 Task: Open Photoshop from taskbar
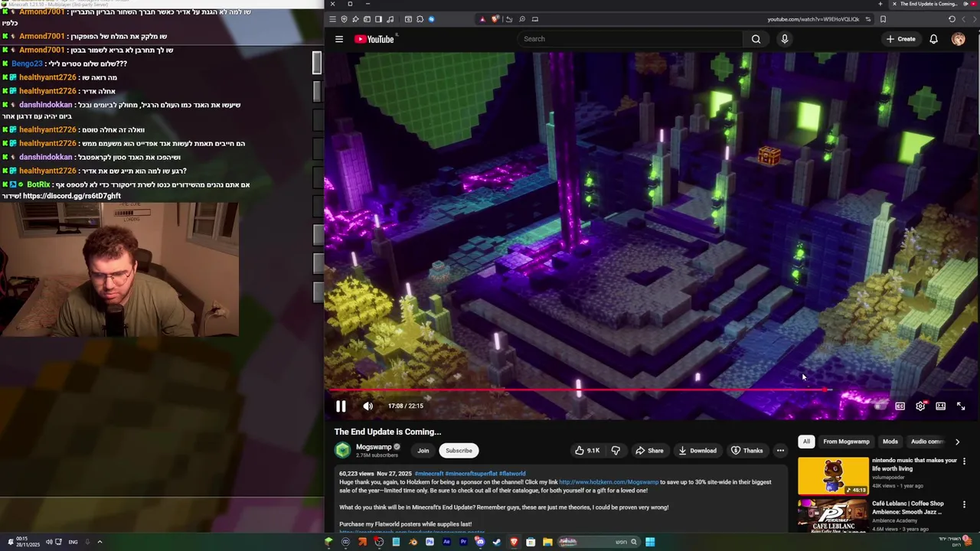pyautogui.click(x=430, y=542)
